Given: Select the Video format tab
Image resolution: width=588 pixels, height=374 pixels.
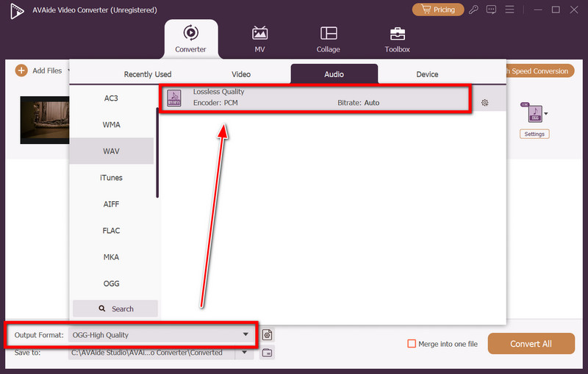Looking at the screenshot, I should pyautogui.click(x=241, y=74).
